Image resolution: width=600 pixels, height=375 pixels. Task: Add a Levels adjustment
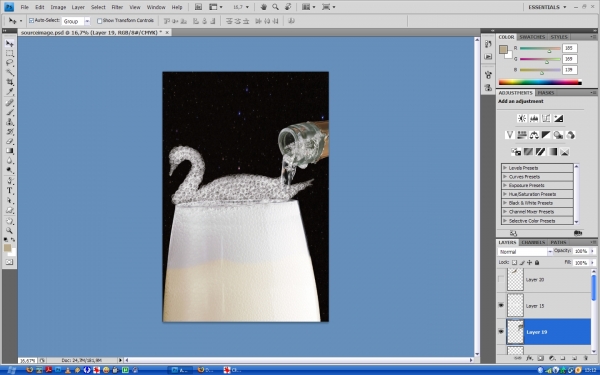pos(534,118)
